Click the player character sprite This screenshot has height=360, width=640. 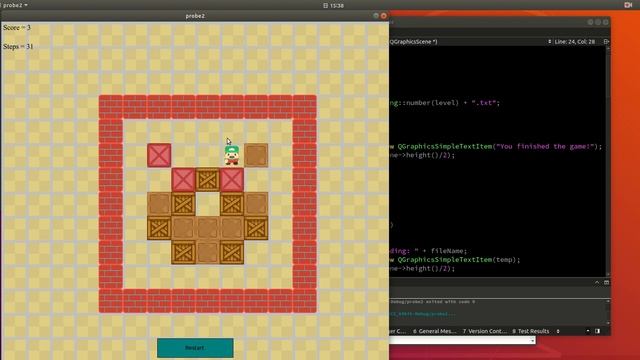(x=232, y=155)
